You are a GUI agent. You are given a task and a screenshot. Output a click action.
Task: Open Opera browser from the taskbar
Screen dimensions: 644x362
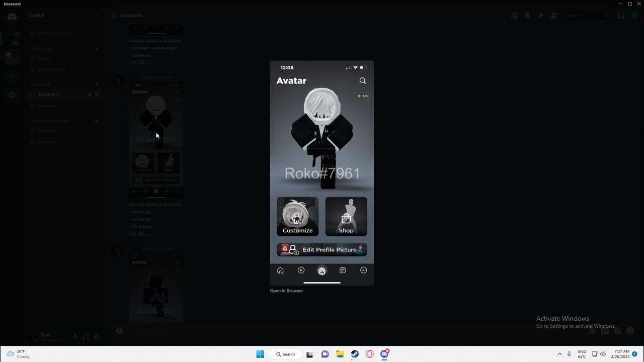click(370, 354)
